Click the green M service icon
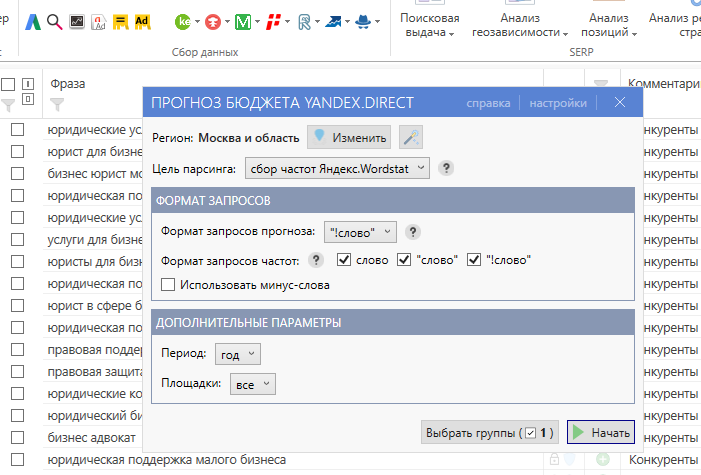Image resolution: width=701 pixels, height=475 pixels. 243,21
